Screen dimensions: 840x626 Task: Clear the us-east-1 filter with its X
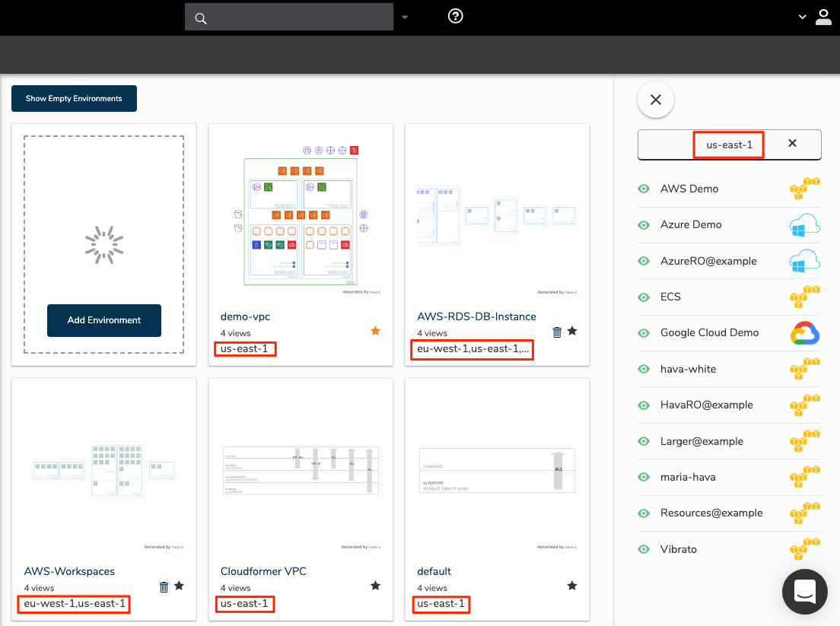click(x=792, y=143)
